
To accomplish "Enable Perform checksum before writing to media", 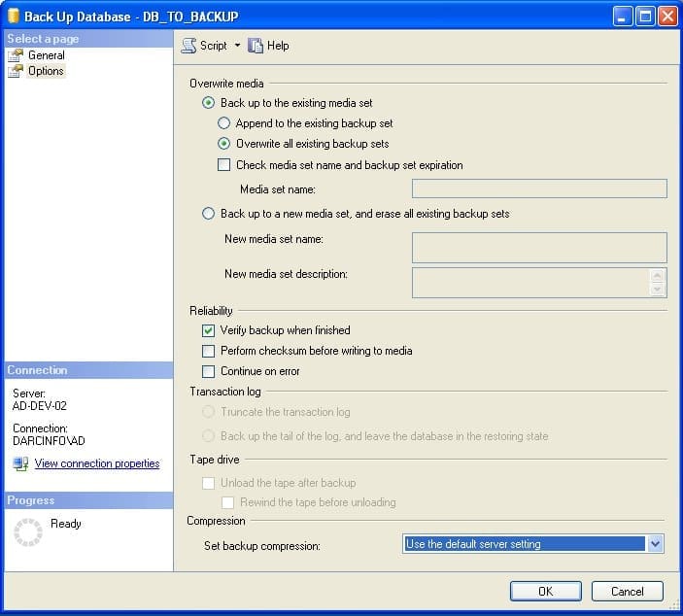I will tap(208, 351).
